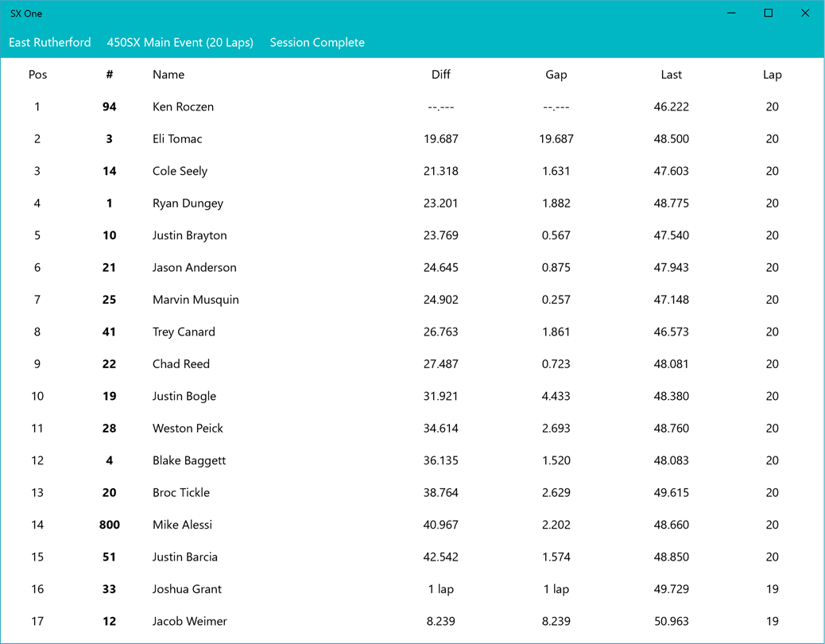Click the Gap column header
This screenshot has width=825, height=644.
pyautogui.click(x=556, y=75)
